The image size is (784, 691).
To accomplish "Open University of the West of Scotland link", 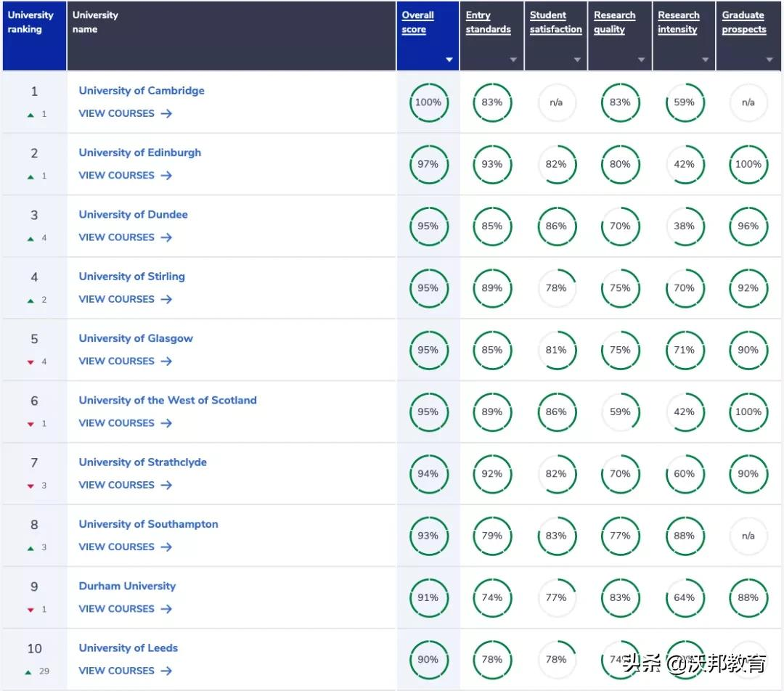I will (x=168, y=401).
